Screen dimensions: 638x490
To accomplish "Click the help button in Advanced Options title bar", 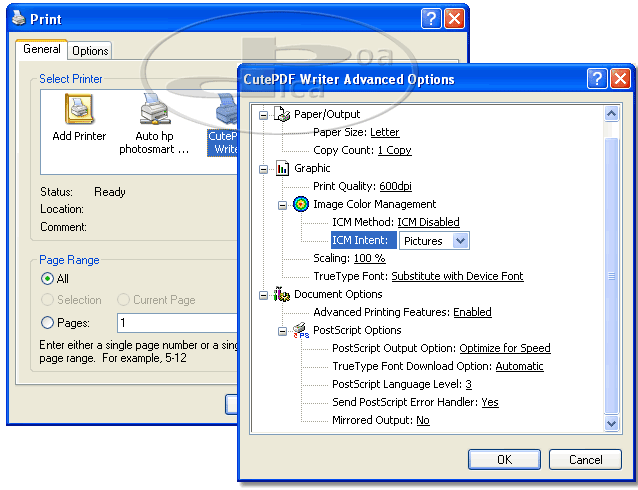I will point(597,78).
